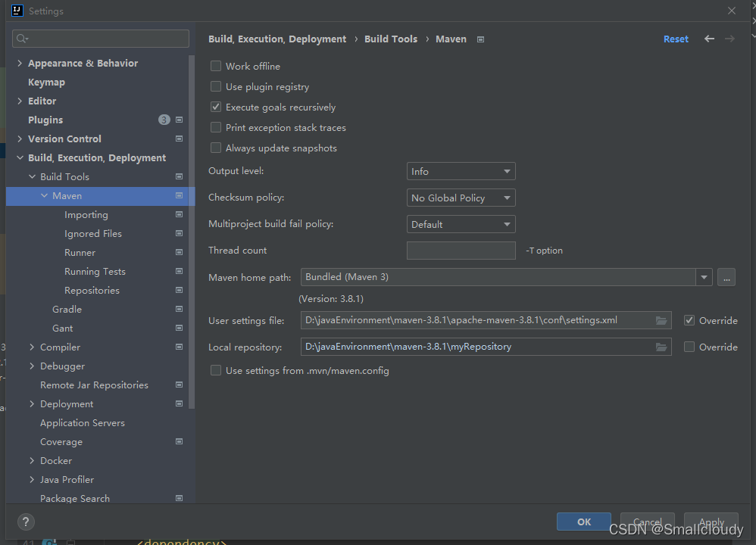This screenshot has height=545, width=756.
Task: Disable Execute goals recursively
Action: [216, 107]
